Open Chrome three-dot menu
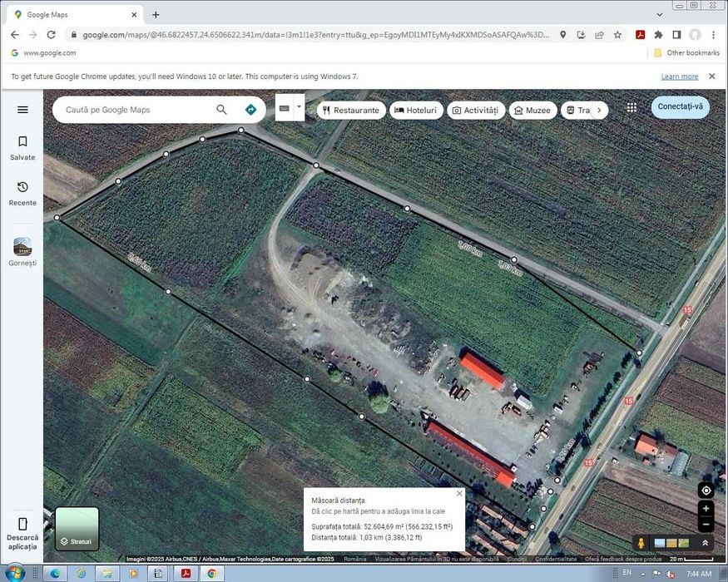728x582 pixels. pyautogui.click(x=713, y=35)
